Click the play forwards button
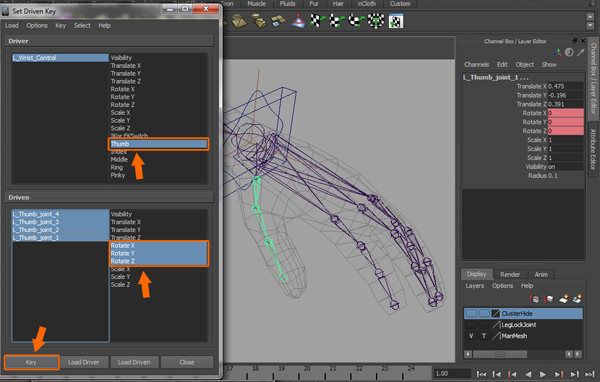Screen dimensions: 600x382 (543, 374)
